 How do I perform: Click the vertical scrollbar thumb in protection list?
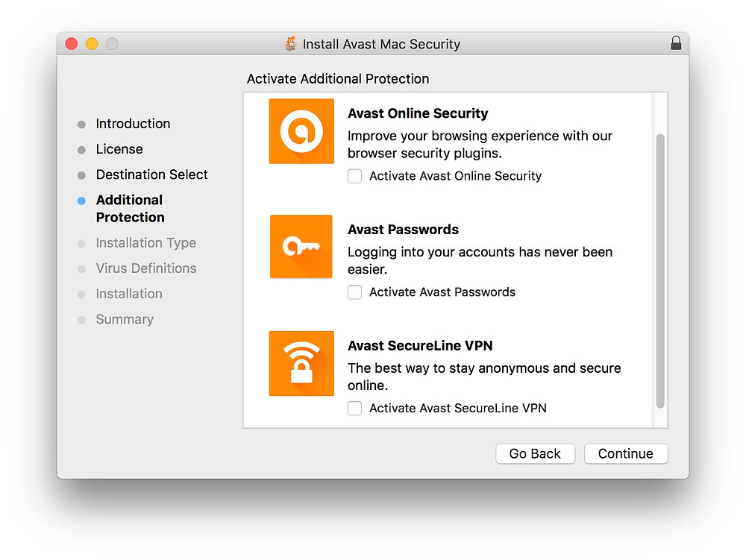[x=660, y=271]
